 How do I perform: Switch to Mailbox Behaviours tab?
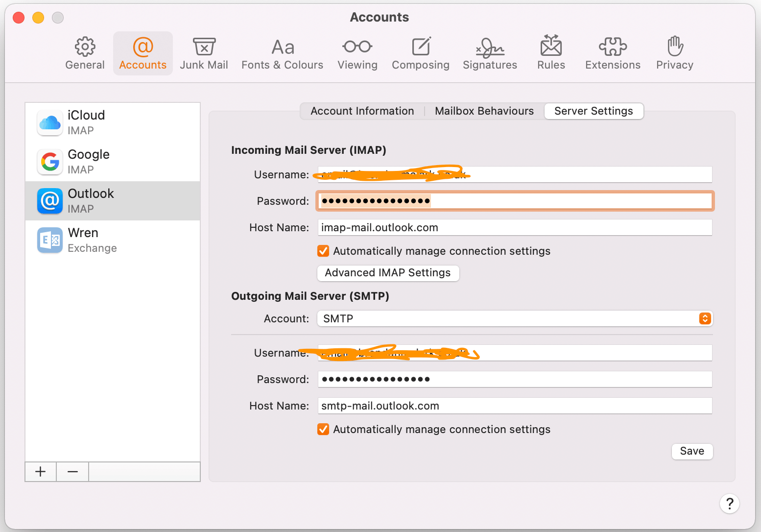tap(484, 111)
